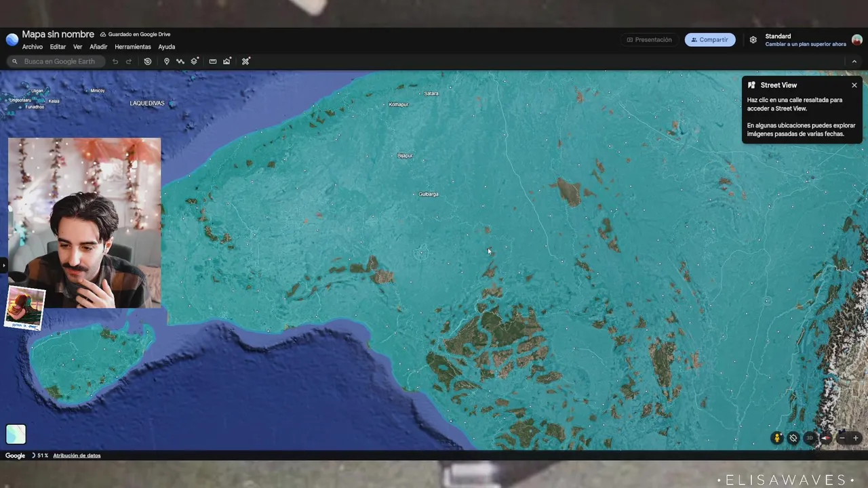This screenshot has height=488, width=868.
Task: Select the add placemark pin tool
Action: pos(167,61)
